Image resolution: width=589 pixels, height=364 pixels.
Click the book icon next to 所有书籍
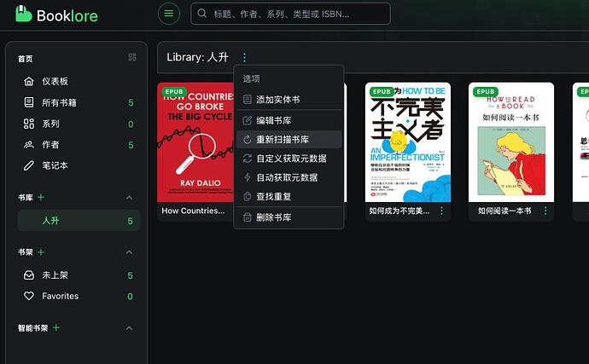pyautogui.click(x=29, y=102)
